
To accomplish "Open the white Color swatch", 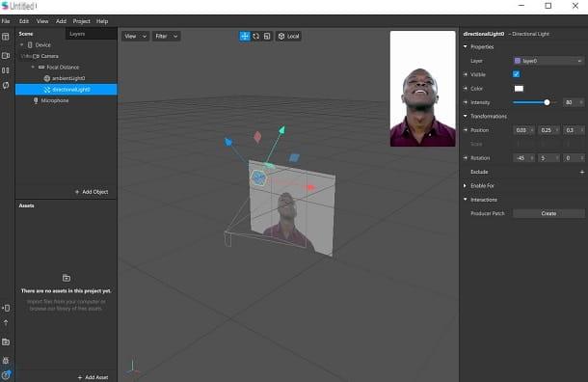I will pyautogui.click(x=519, y=89).
